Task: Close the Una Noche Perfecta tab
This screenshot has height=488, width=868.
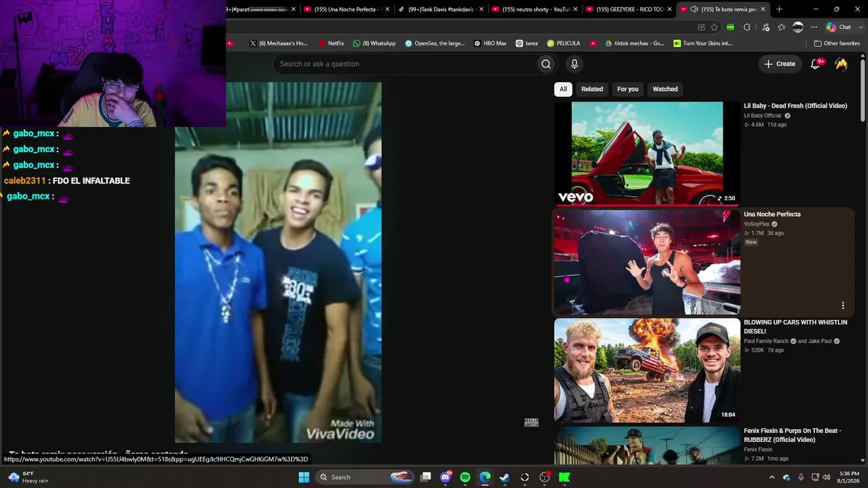Action: (x=387, y=9)
